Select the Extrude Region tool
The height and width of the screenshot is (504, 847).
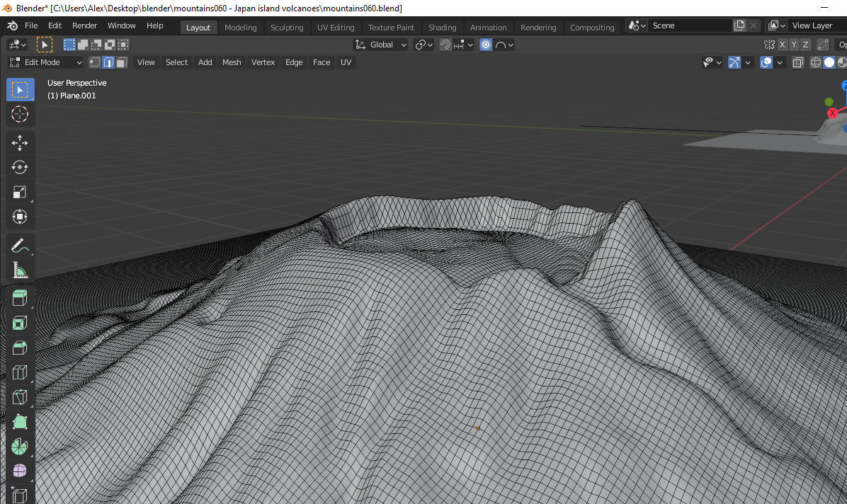(x=20, y=298)
